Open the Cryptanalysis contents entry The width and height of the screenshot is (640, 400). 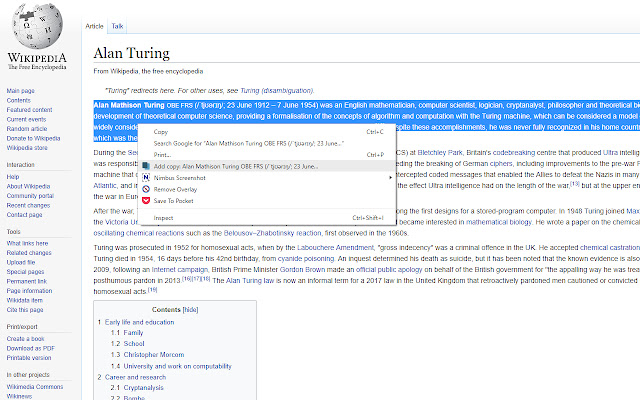145,388
